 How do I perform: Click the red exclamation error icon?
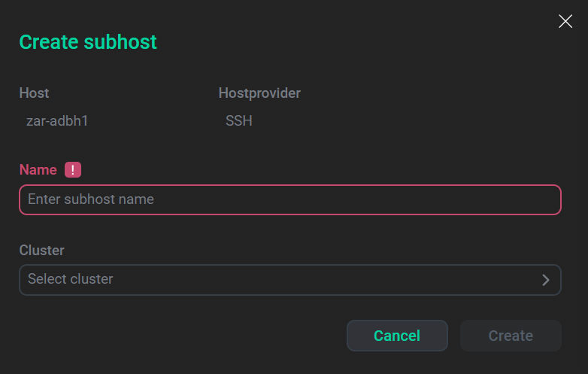(x=72, y=170)
